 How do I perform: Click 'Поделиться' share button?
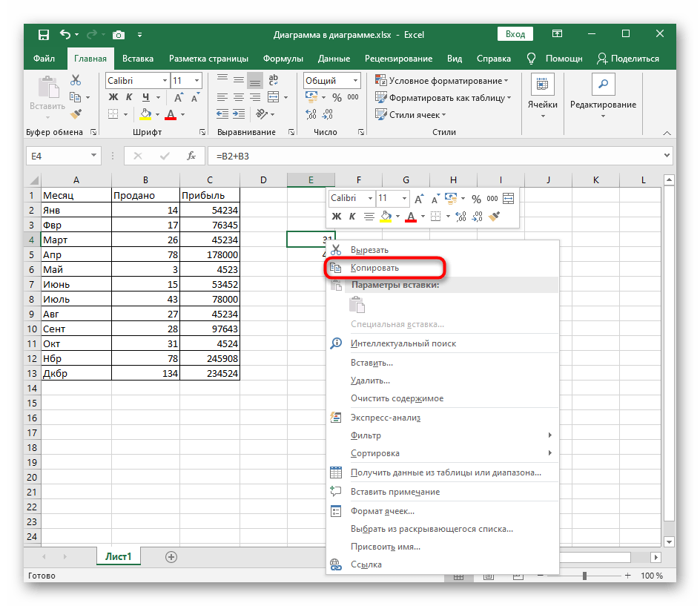627,59
